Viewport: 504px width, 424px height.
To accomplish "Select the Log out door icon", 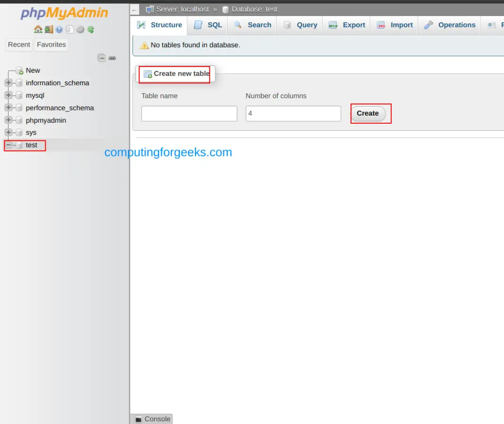I will 49,29.
